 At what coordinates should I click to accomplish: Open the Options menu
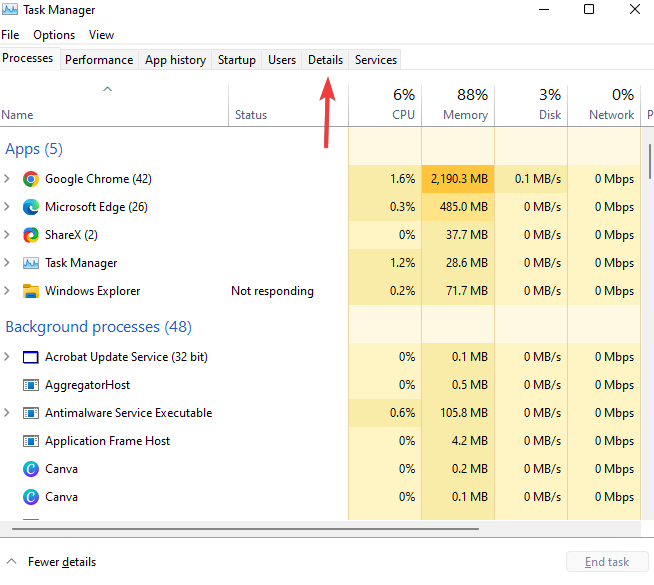[54, 35]
